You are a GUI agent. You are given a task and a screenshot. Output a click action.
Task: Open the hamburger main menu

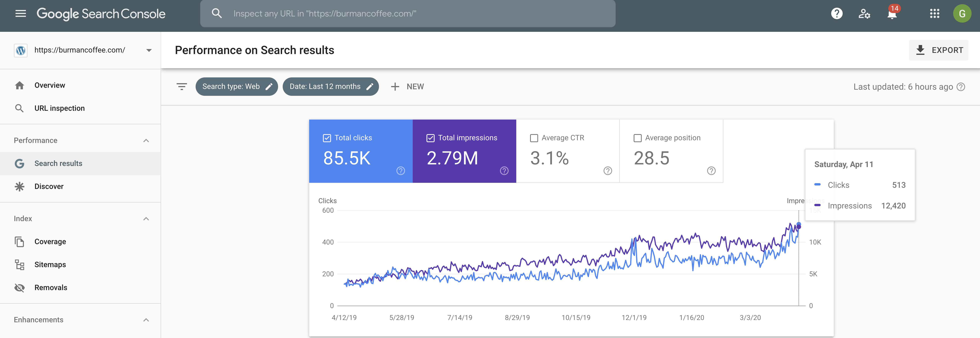tap(21, 14)
